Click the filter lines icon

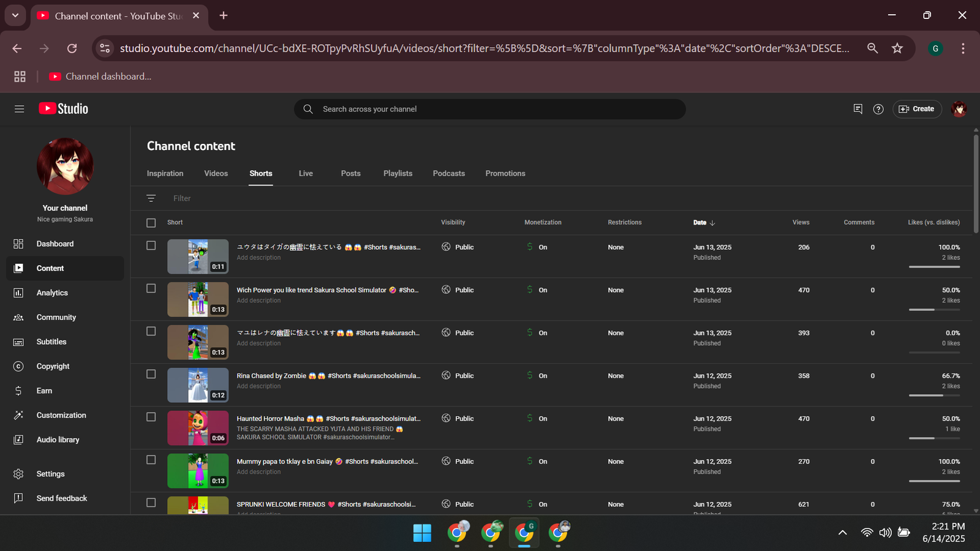click(x=151, y=198)
